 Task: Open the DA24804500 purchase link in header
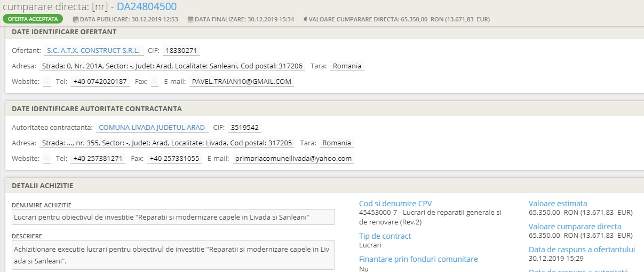click(x=146, y=6)
